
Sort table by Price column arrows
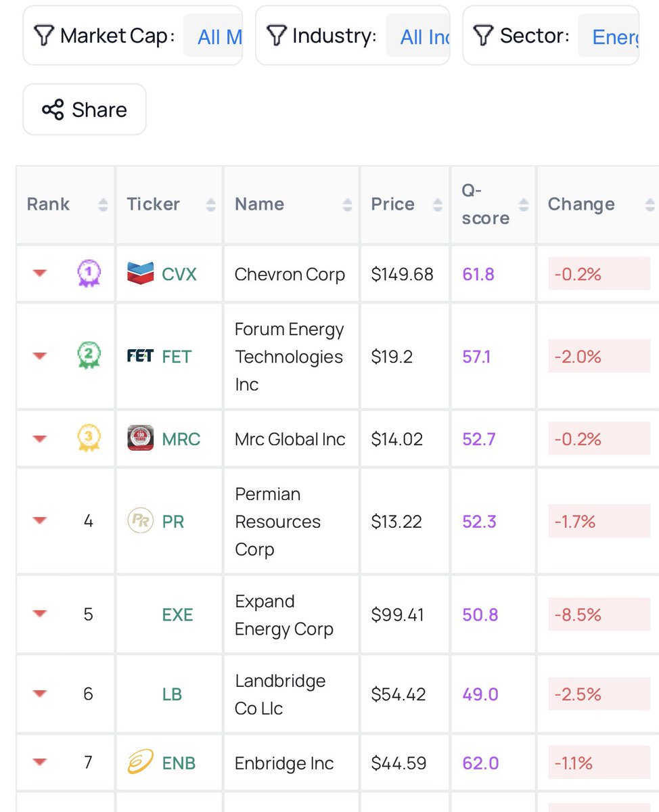[438, 204]
